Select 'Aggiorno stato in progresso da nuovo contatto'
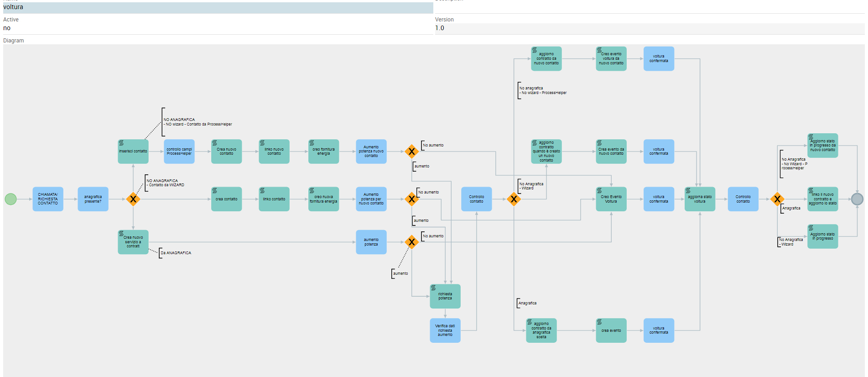The image size is (868, 377). (x=823, y=146)
